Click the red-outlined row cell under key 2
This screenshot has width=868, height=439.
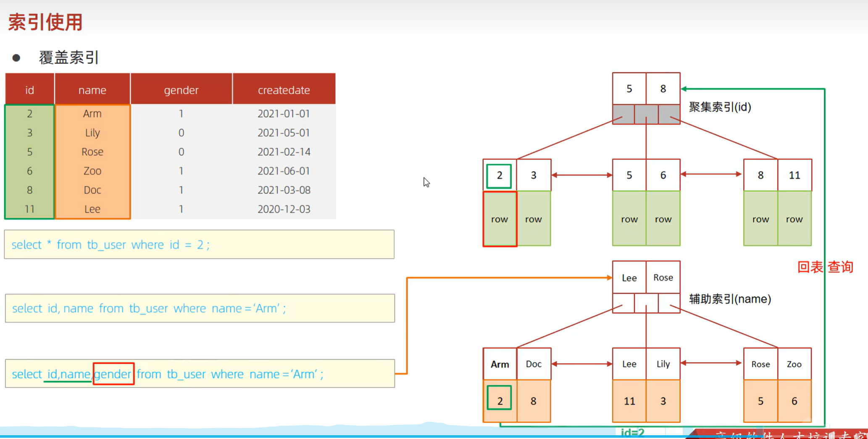pos(500,219)
